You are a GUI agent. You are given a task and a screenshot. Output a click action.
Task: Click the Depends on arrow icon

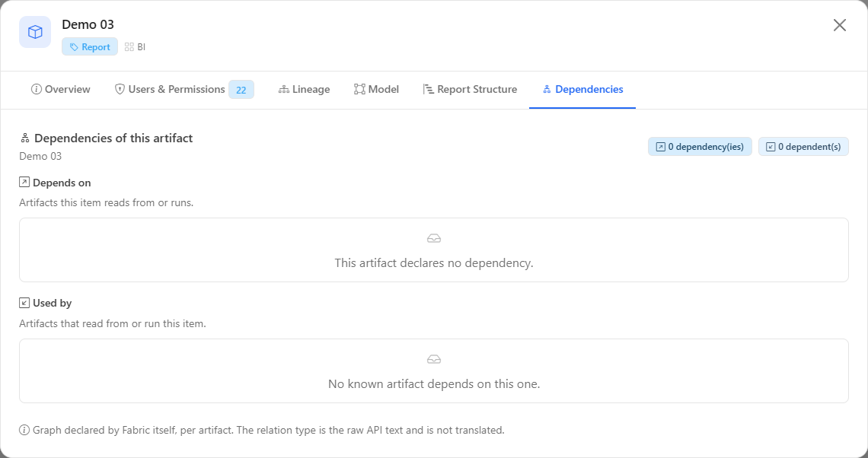[24, 182]
